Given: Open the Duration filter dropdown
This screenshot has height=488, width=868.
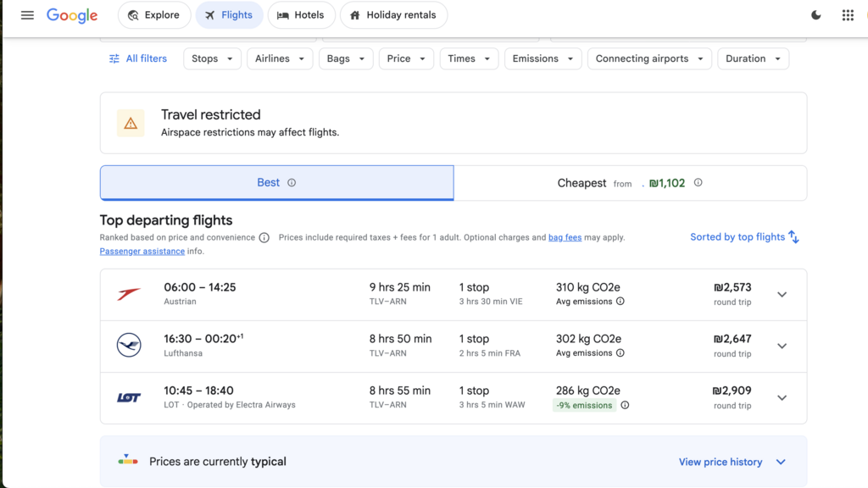Looking at the screenshot, I should tap(753, 58).
